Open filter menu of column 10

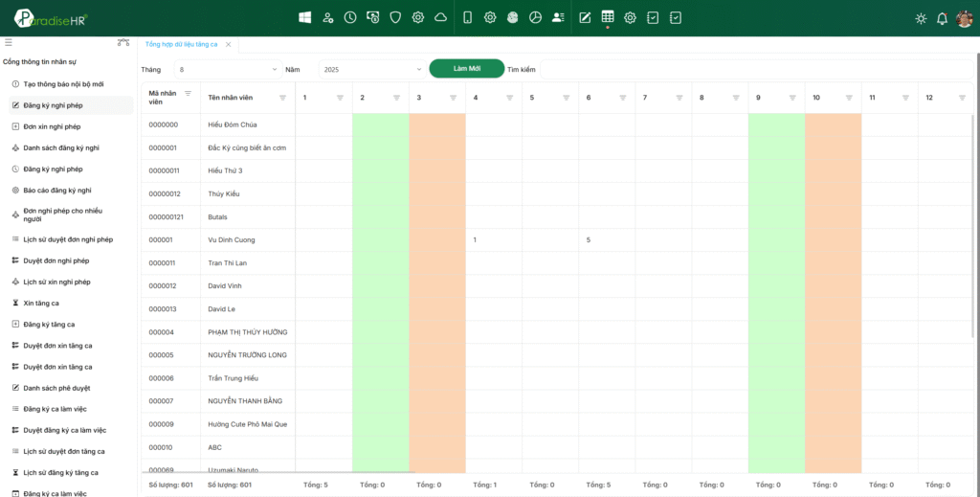849,98
